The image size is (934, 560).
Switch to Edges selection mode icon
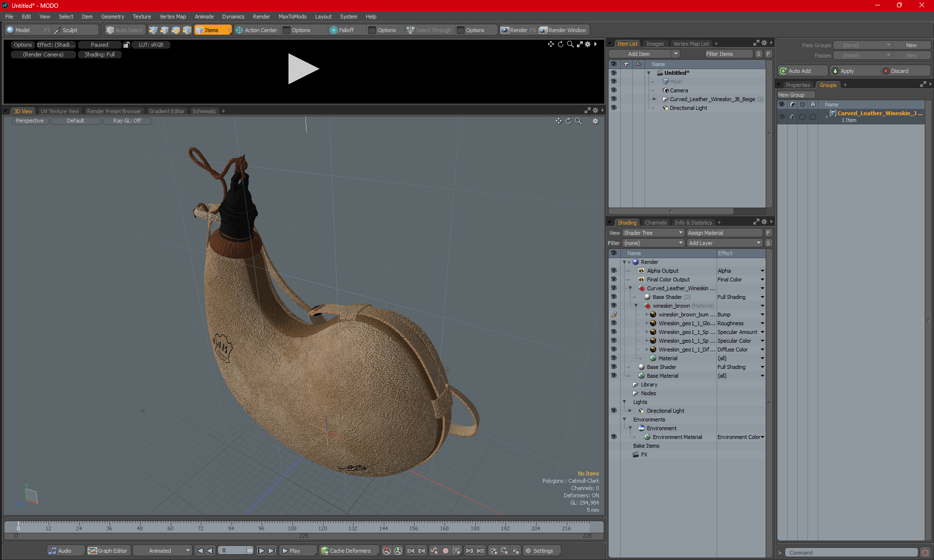tap(164, 30)
